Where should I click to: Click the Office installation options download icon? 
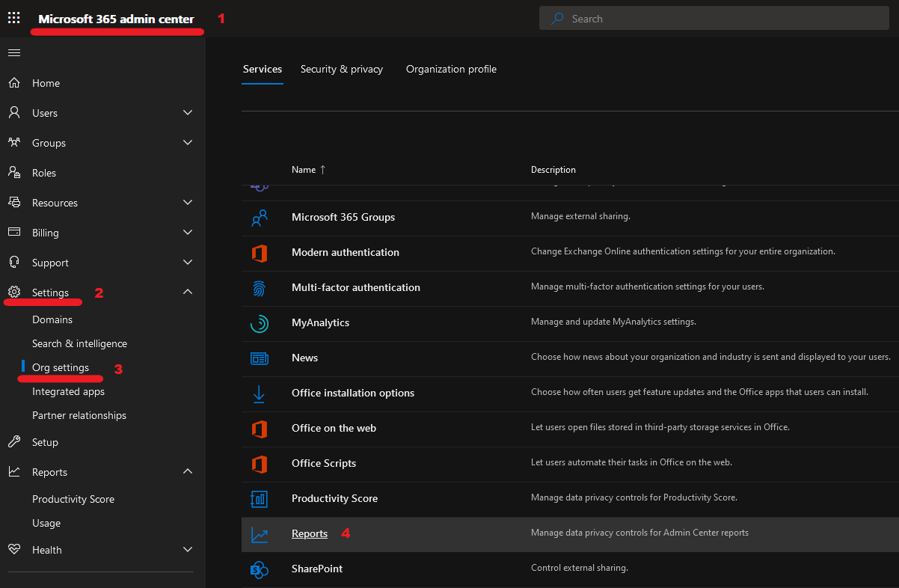260,393
